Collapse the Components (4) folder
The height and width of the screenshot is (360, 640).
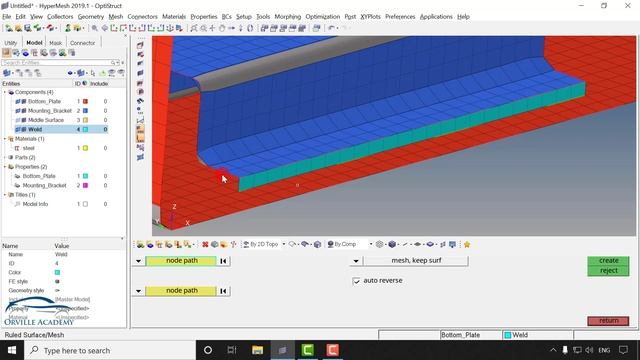click(5, 92)
